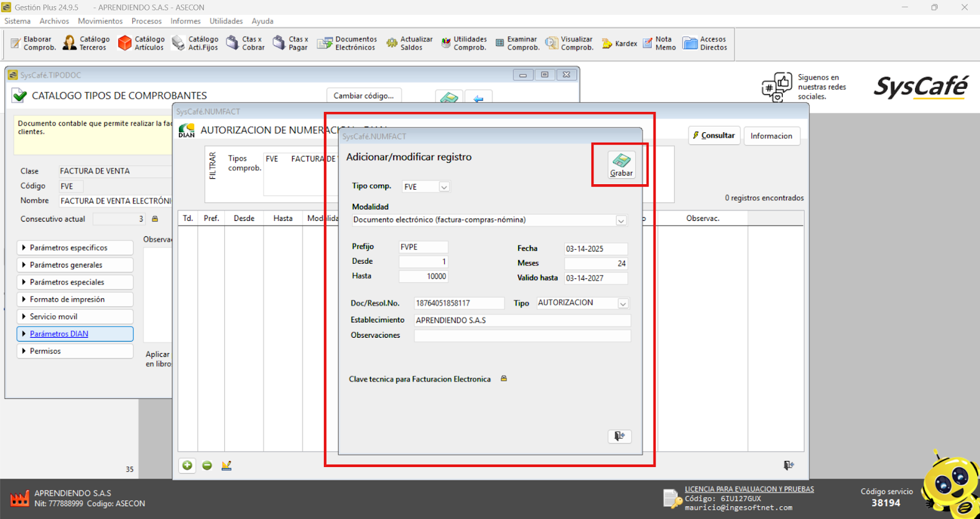Open the Informes menu
Viewport: 980px width, 519px height.
point(185,21)
